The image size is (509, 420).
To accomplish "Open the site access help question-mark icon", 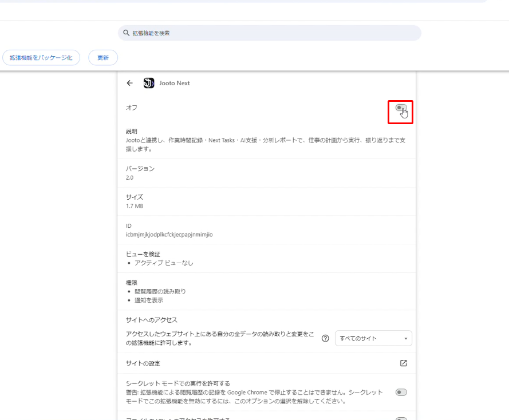I will point(325,338).
